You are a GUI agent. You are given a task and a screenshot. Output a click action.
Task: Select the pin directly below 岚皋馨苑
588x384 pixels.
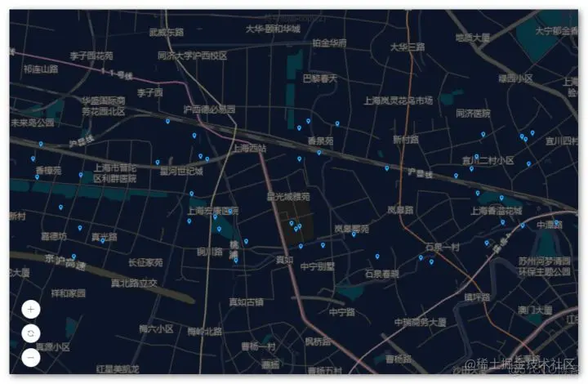coord(354,234)
